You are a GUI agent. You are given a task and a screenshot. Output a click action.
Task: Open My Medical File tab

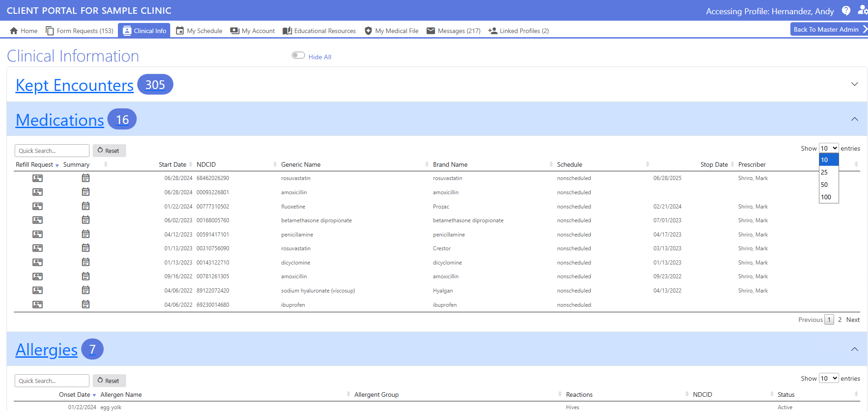click(391, 31)
